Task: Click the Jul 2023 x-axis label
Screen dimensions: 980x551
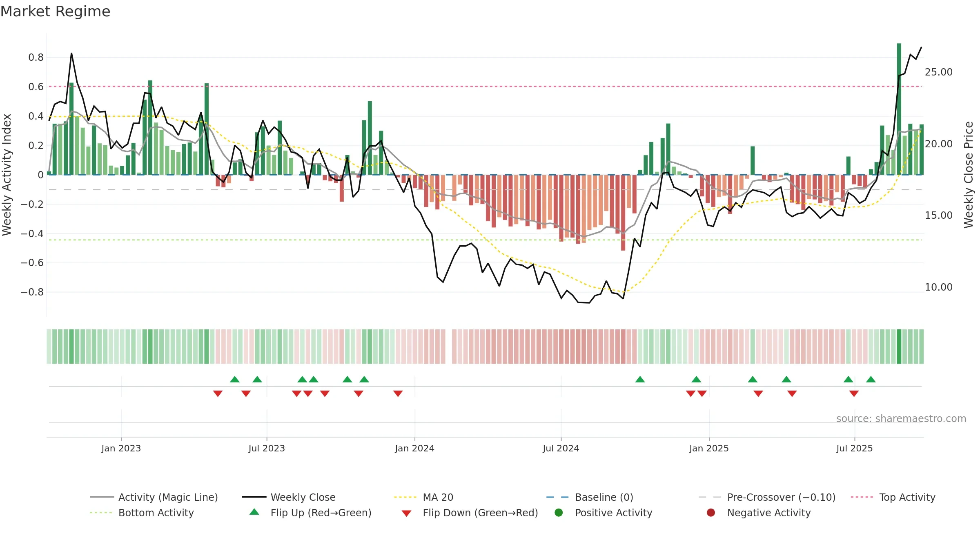Action: click(x=267, y=449)
